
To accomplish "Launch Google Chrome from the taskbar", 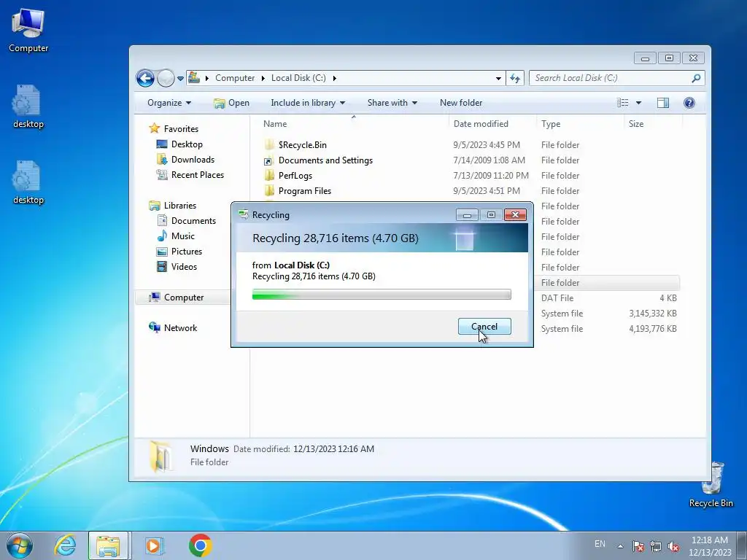I will point(200,545).
